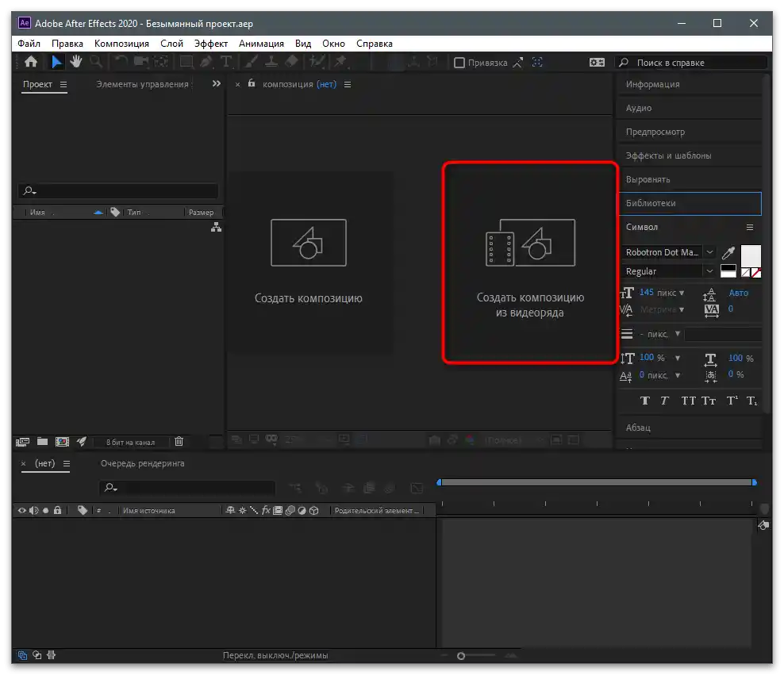
Task: Open the Проект panel hamburger menu
Action: click(x=63, y=84)
